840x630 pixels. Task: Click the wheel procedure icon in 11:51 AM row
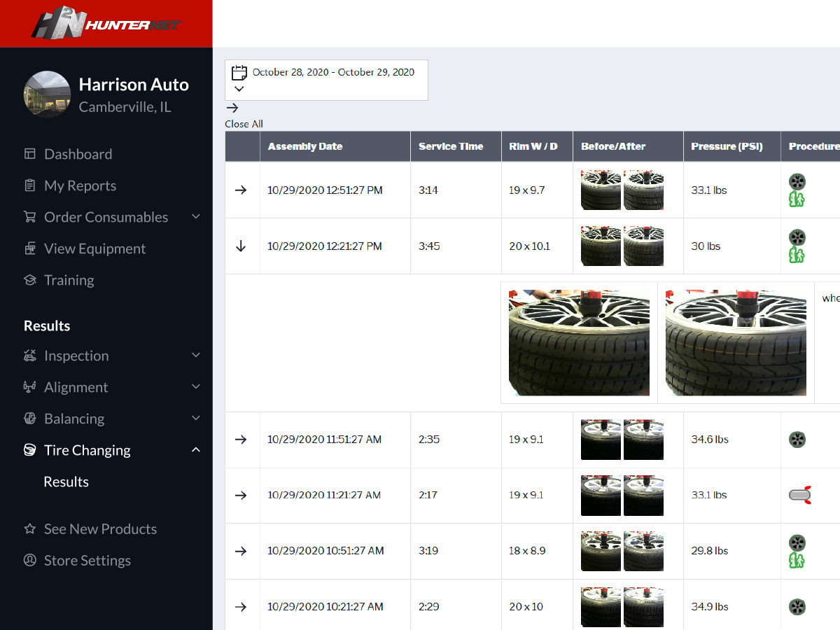point(797,440)
